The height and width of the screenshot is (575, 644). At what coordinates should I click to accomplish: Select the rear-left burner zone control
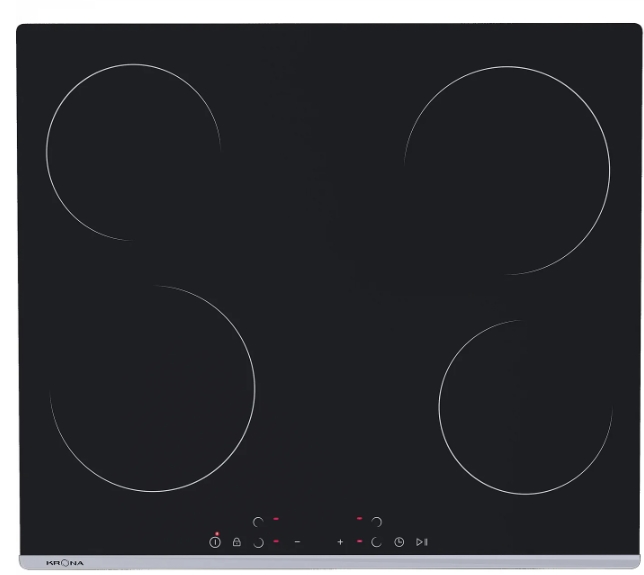click(x=257, y=522)
